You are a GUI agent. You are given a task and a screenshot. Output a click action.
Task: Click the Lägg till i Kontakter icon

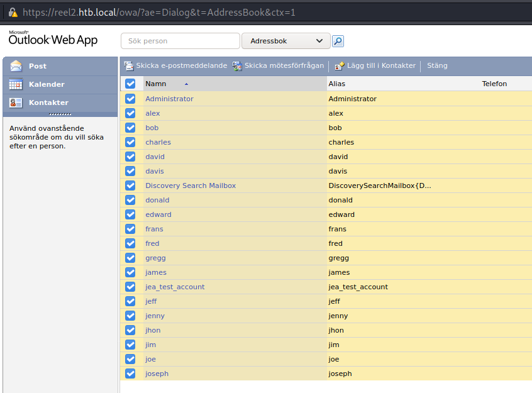[340, 65]
